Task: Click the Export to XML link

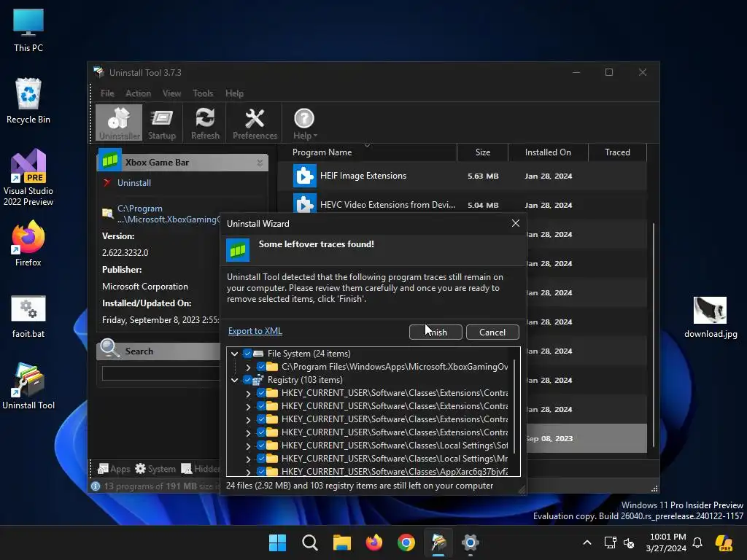Action: (x=255, y=331)
